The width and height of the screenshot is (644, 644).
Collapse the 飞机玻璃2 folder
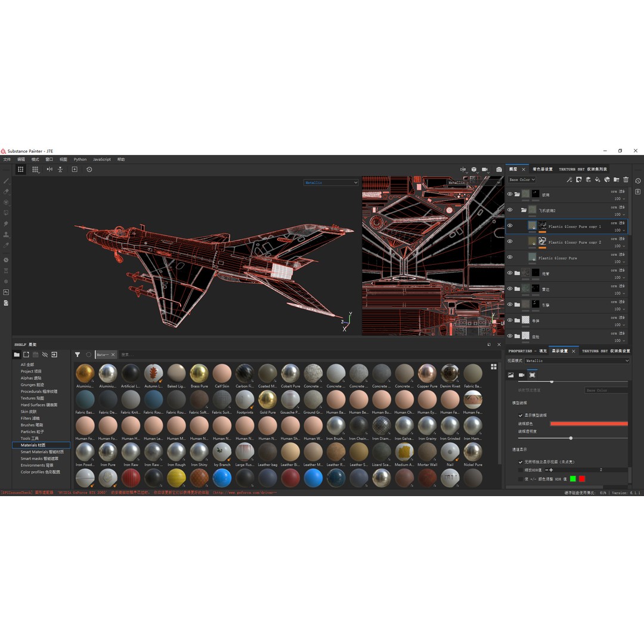[524, 210]
